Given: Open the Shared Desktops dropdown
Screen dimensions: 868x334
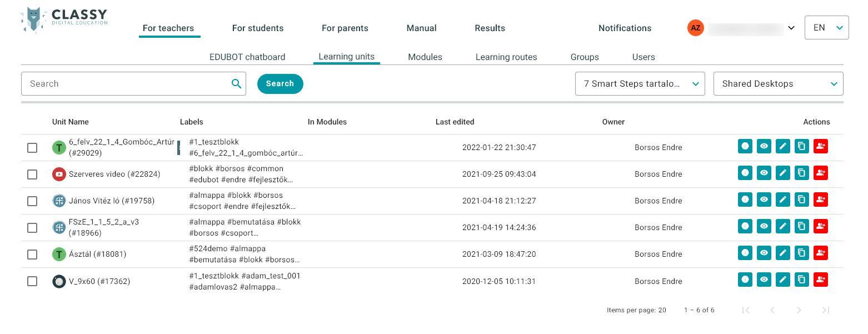Looking at the screenshot, I should click(x=778, y=84).
